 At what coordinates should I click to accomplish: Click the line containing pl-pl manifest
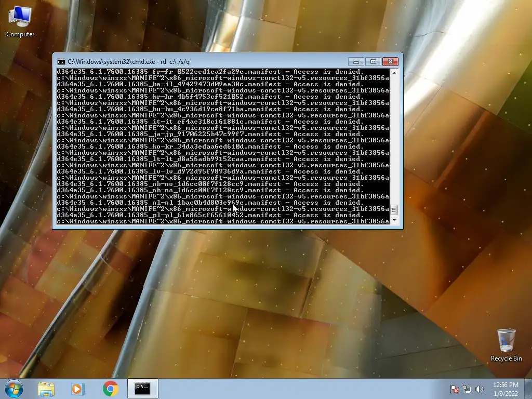click(x=210, y=215)
